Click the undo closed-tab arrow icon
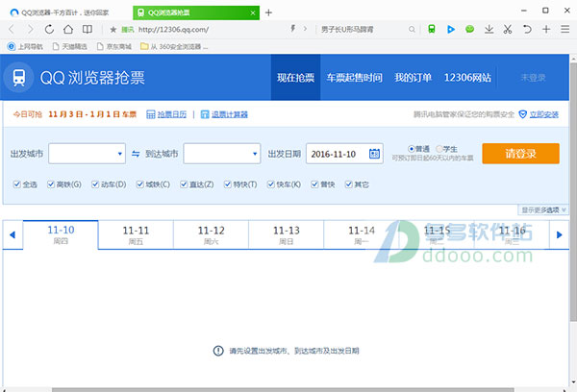Viewport: 577px width, 392px height. 527,29
